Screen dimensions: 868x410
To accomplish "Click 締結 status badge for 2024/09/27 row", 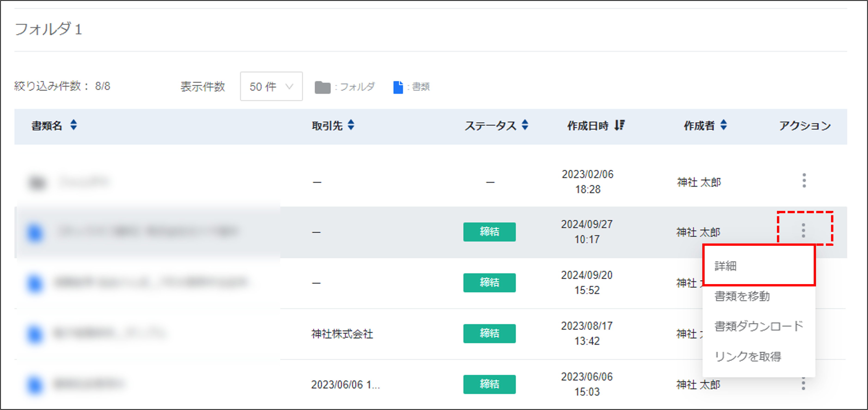I will tap(489, 232).
